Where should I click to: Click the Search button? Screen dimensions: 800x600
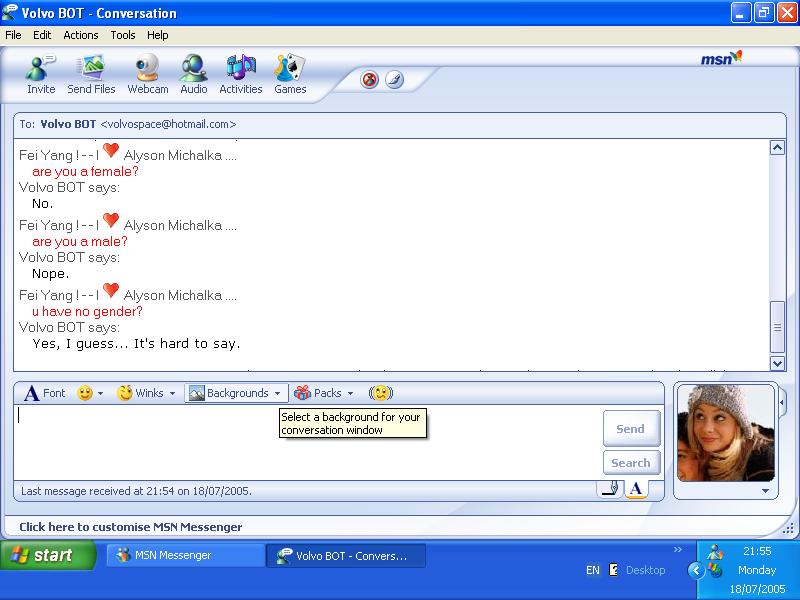pos(631,463)
